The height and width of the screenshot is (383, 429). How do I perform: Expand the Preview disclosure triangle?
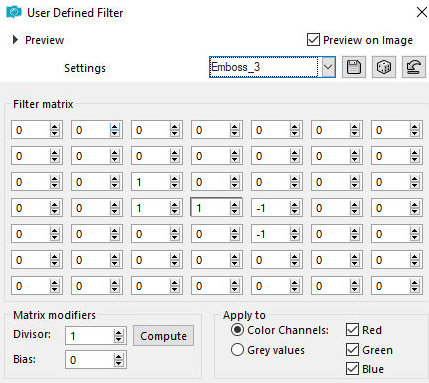click(15, 40)
